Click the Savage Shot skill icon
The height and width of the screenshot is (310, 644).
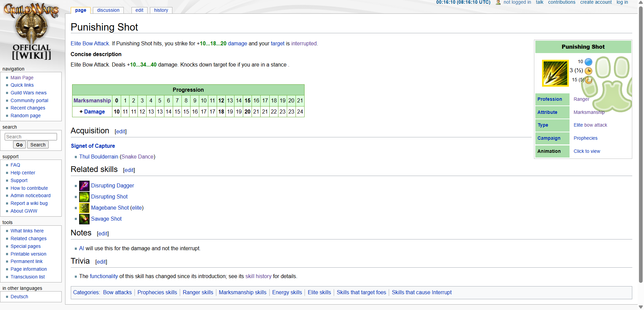(84, 219)
